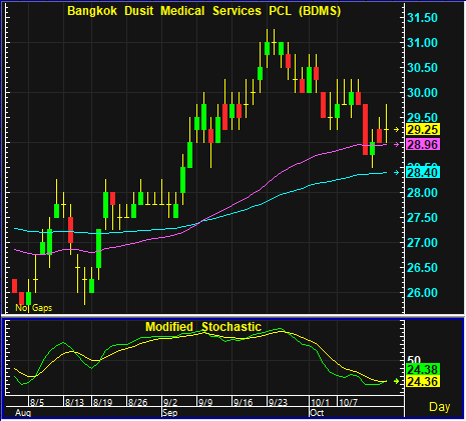466x421 pixels.
Task: Click the 9/16 date marker
Action: click(x=243, y=402)
